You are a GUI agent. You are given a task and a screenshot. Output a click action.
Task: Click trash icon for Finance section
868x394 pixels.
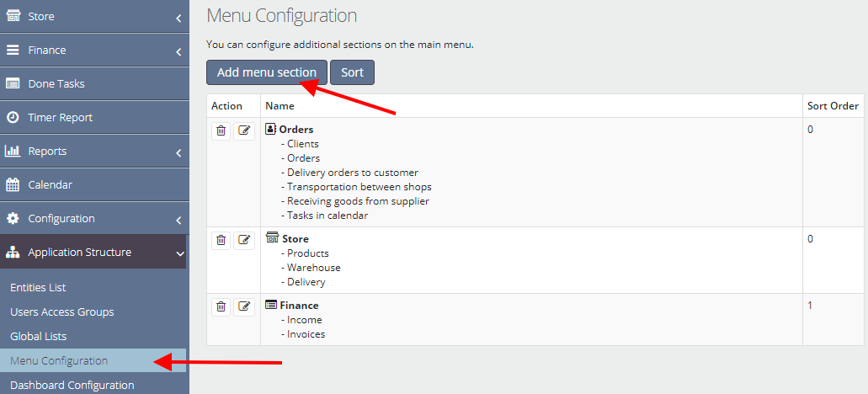tap(221, 306)
